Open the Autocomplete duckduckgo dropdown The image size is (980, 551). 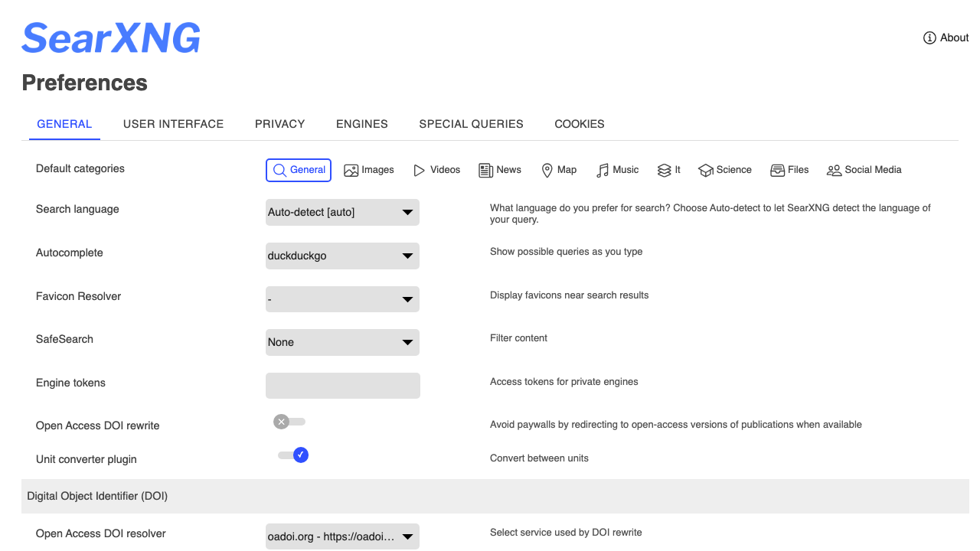[342, 256]
